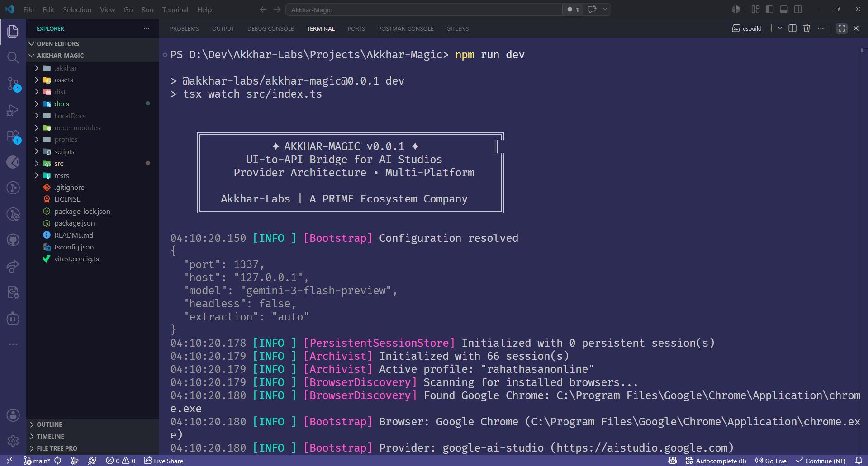Synchronize changes in status bar
The width and height of the screenshot is (868, 466).
58,461
